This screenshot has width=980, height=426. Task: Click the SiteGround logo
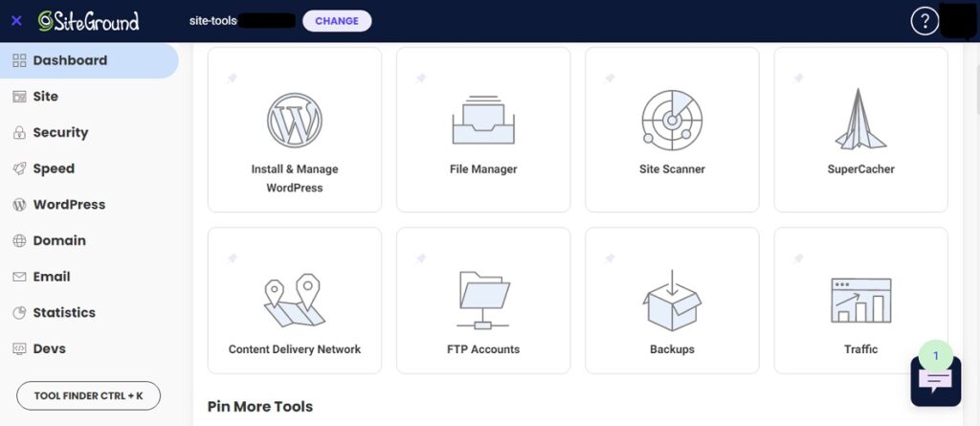[x=88, y=21]
